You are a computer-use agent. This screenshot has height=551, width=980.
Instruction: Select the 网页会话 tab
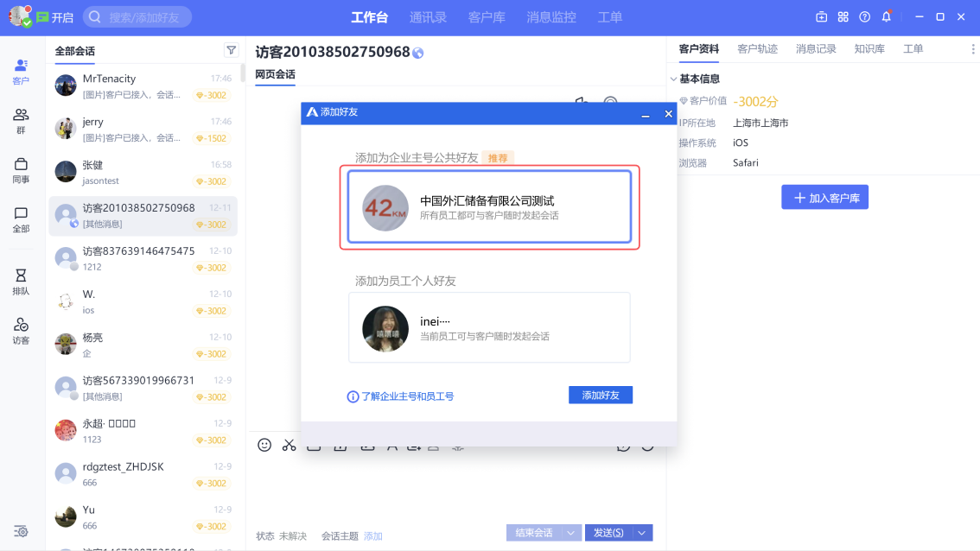(x=275, y=74)
